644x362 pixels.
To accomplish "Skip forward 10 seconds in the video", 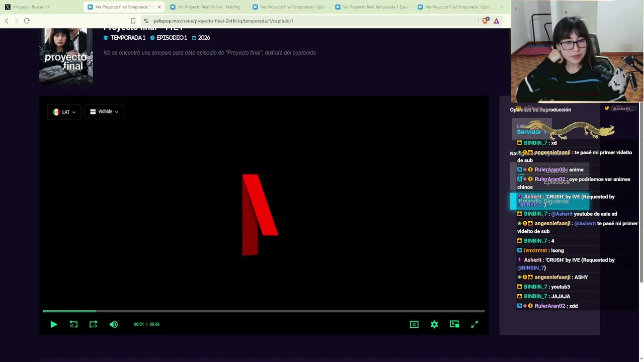I will pyautogui.click(x=94, y=324).
